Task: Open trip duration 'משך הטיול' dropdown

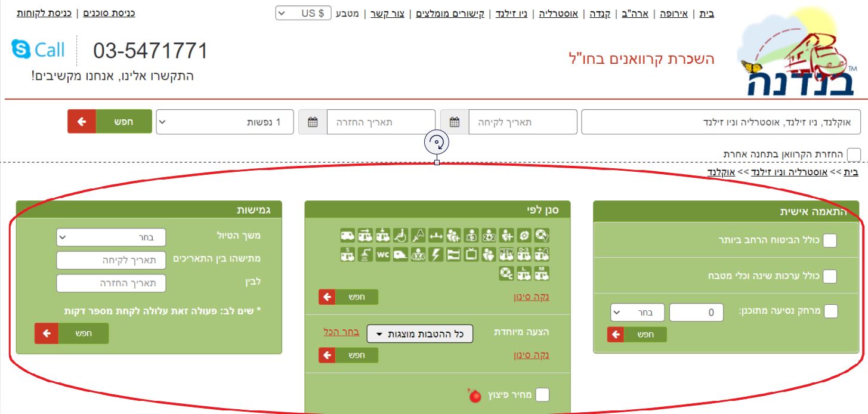Action: 111,237
